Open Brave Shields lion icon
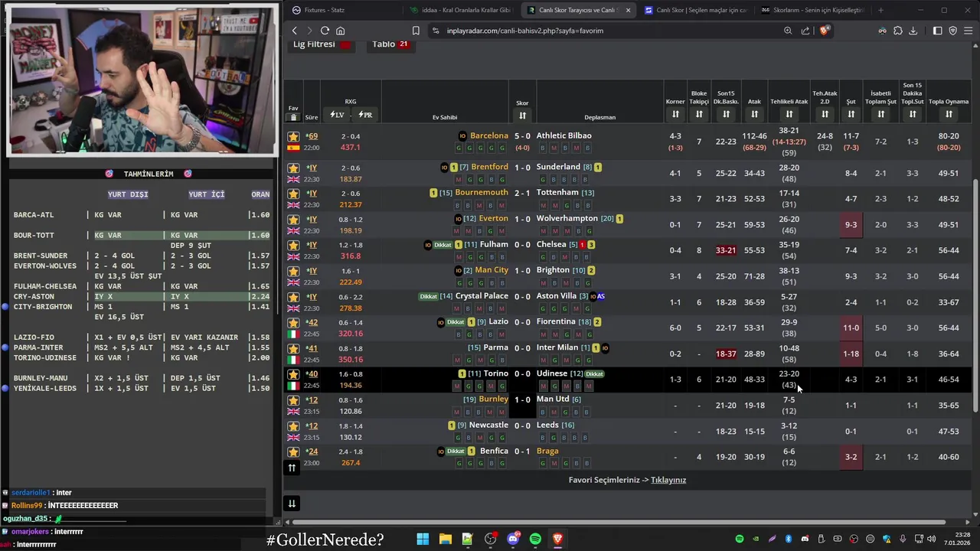Screen dimensions: 980x551 pos(824,31)
